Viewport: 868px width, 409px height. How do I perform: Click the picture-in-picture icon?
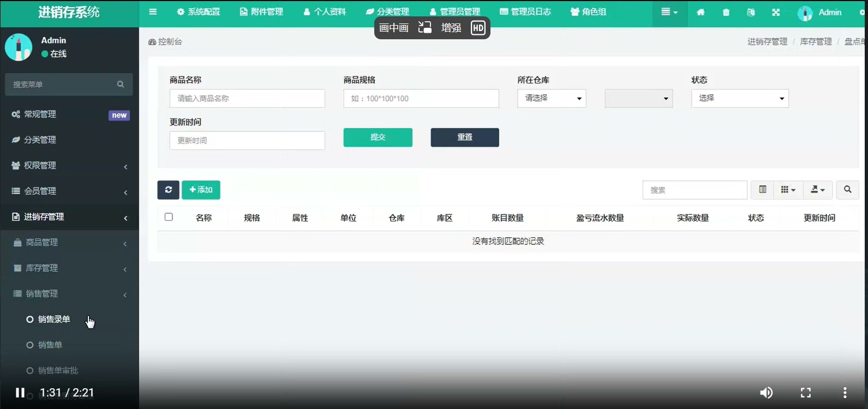point(424,28)
